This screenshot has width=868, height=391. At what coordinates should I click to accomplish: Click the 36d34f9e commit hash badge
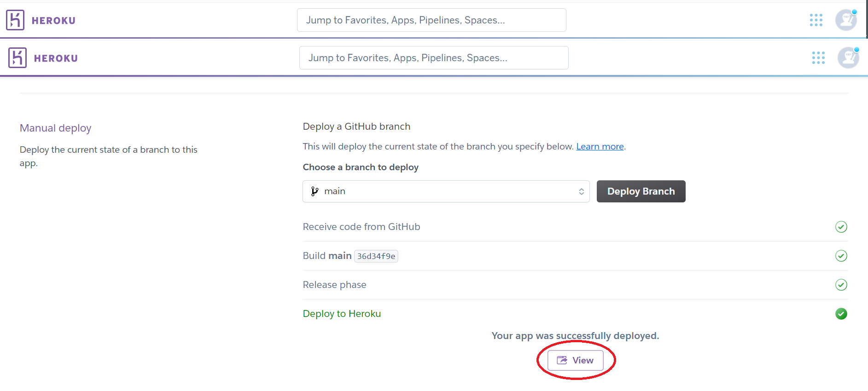pos(376,256)
